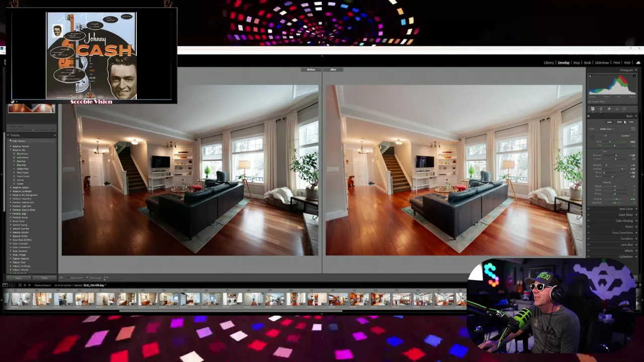Click the Before image preview
644x362 pixels.
[190, 170]
